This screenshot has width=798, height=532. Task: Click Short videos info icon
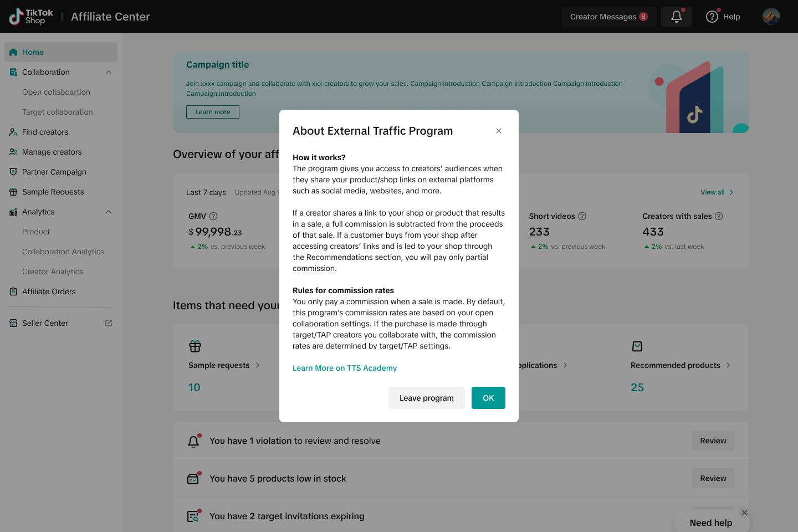(582, 216)
